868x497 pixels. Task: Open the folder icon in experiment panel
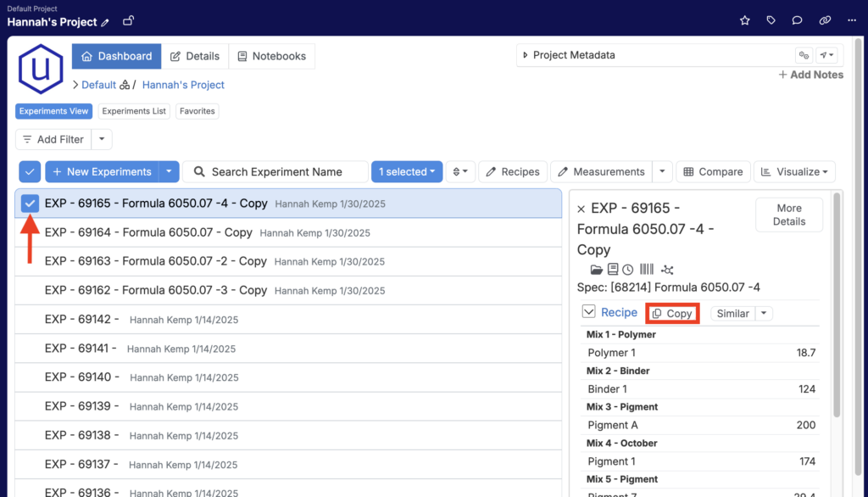pyautogui.click(x=597, y=270)
